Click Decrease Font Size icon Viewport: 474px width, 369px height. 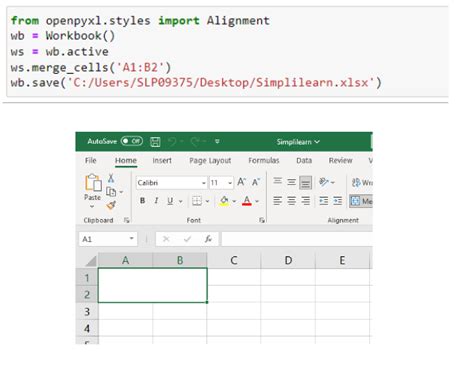point(256,182)
